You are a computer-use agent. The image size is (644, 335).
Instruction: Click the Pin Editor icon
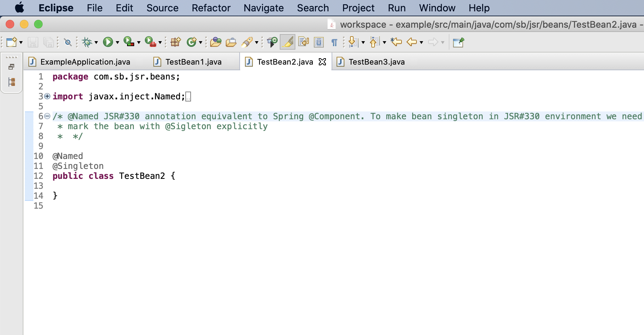click(x=458, y=42)
